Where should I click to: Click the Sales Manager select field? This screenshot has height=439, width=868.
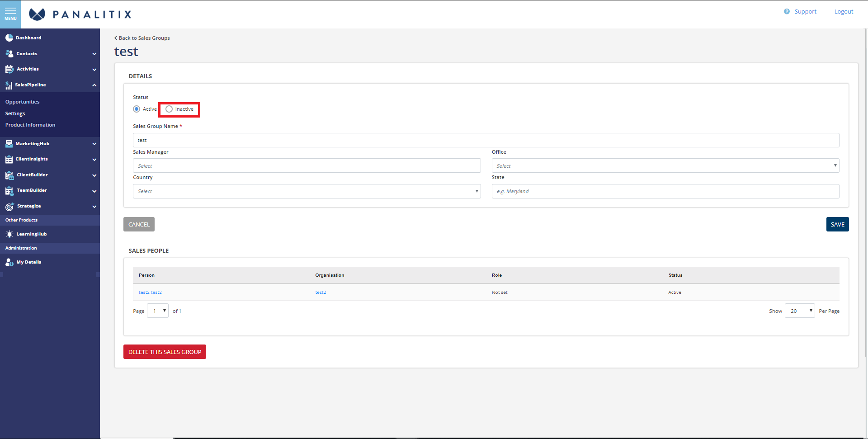click(x=307, y=165)
